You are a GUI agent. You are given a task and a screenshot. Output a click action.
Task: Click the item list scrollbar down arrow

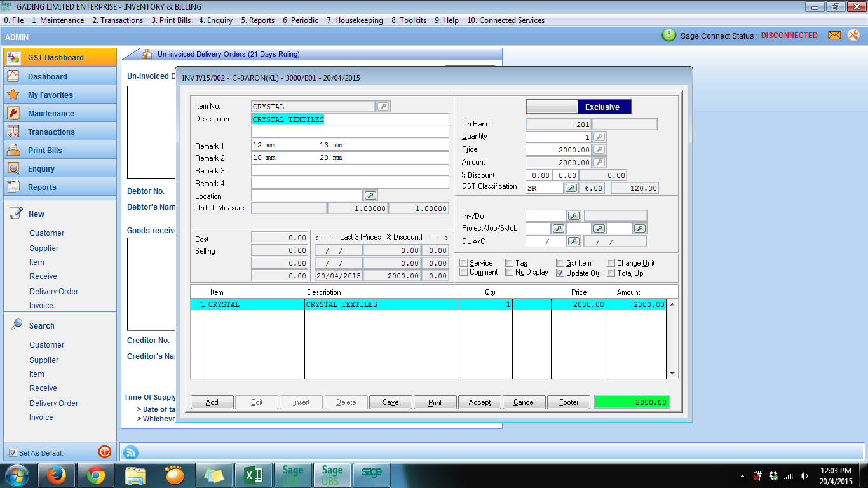pos(672,374)
